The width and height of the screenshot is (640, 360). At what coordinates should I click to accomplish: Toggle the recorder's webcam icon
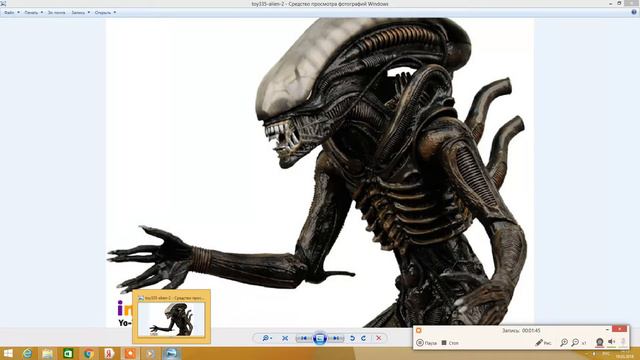tap(599, 342)
